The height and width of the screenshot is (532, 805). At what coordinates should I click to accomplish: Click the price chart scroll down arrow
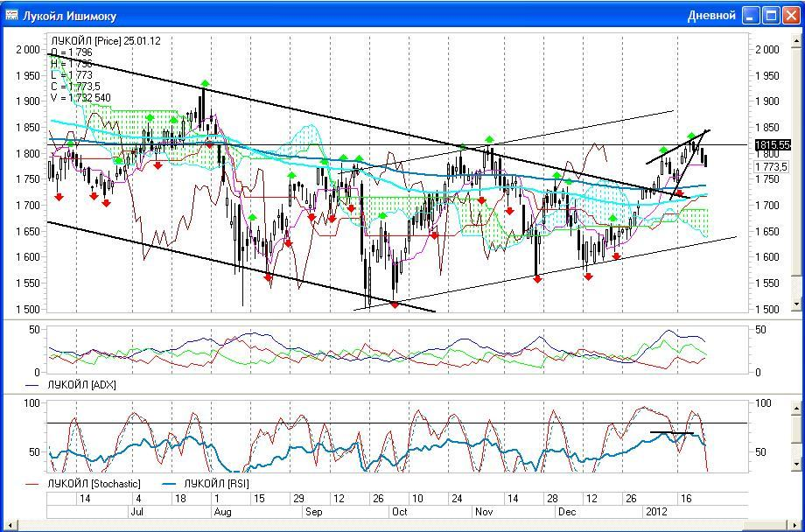coord(797,305)
